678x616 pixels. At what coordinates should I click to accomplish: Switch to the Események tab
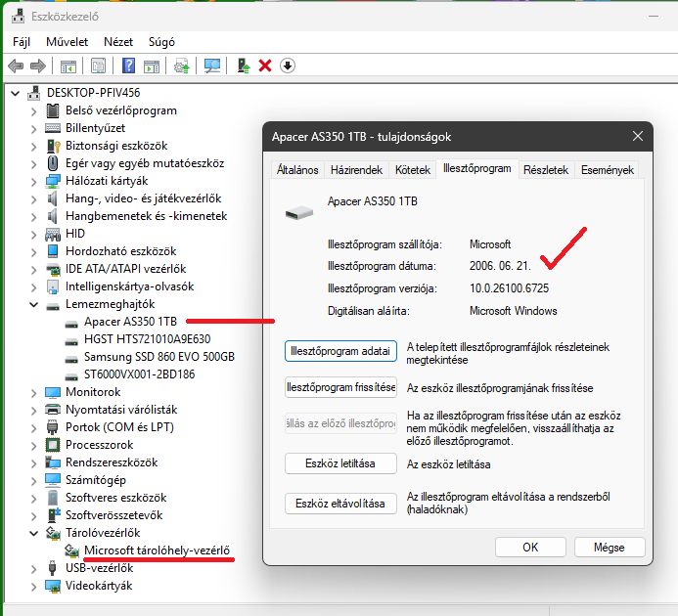click(608, 170)
